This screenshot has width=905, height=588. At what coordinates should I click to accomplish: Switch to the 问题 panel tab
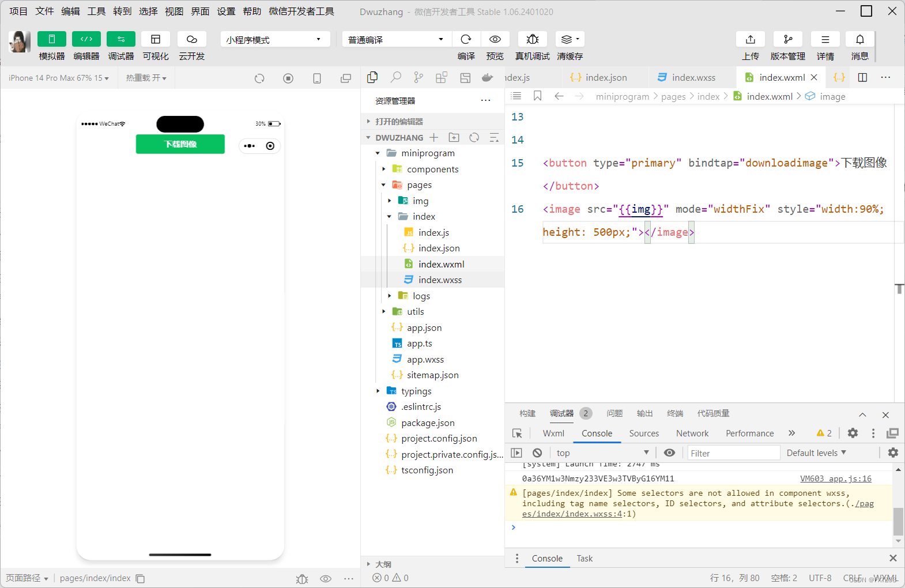click(x=614, y=413)
